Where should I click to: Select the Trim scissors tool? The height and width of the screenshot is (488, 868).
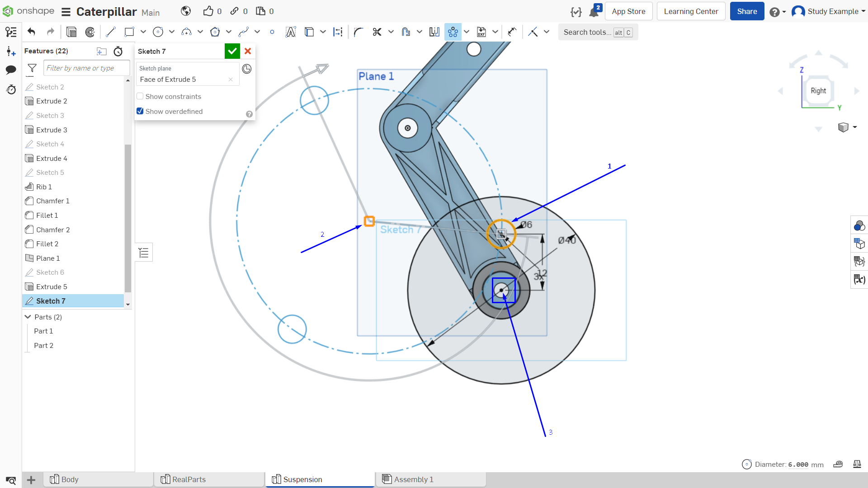377,32
